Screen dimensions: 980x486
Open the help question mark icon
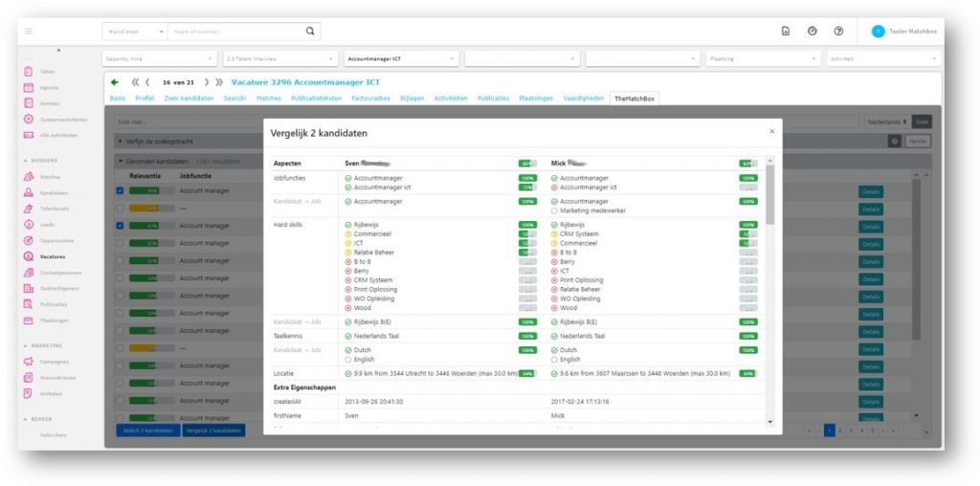point(838,32)
